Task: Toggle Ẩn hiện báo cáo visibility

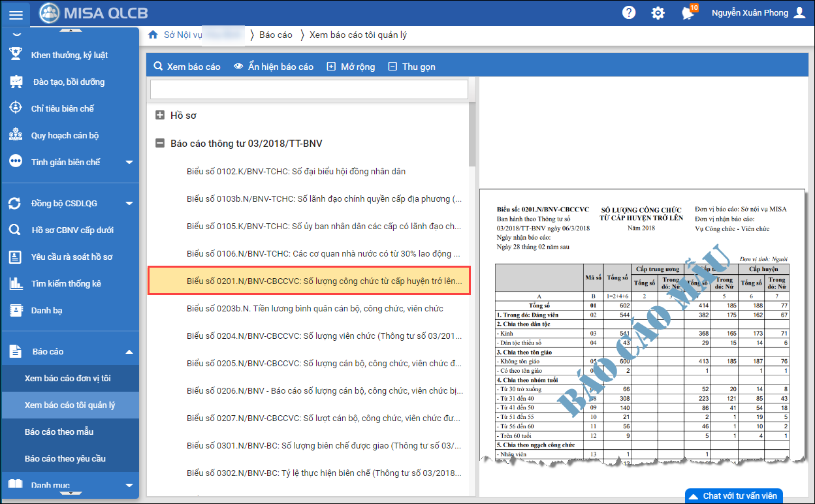Action: point(274,67)
